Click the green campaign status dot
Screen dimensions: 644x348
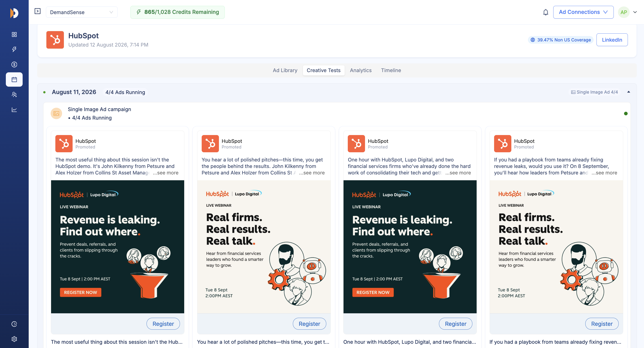click(x=626, y=113)
